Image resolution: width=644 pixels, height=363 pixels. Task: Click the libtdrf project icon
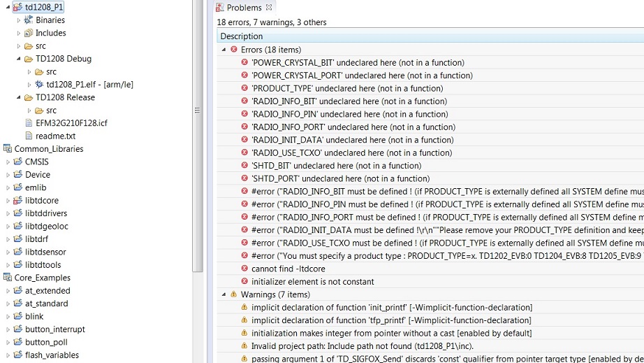(x=17, y=239)
